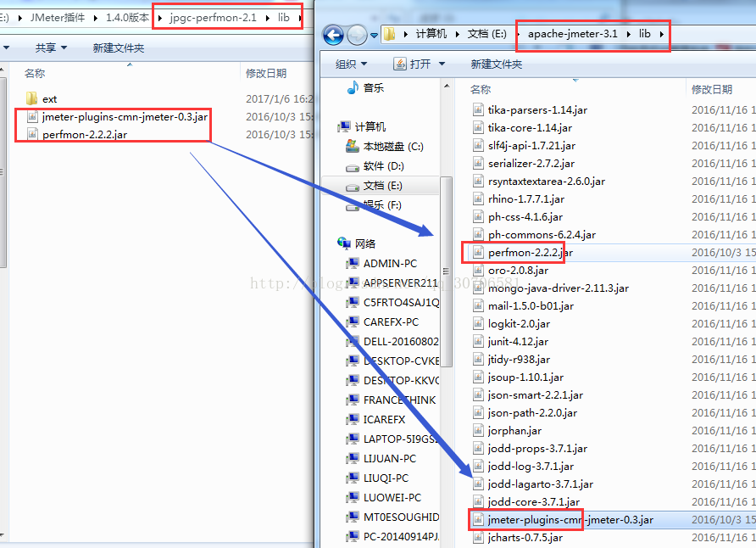Select 音乐 in the navigation pane
The width and height of the screenshot is (756, 548).
[366, 87]
